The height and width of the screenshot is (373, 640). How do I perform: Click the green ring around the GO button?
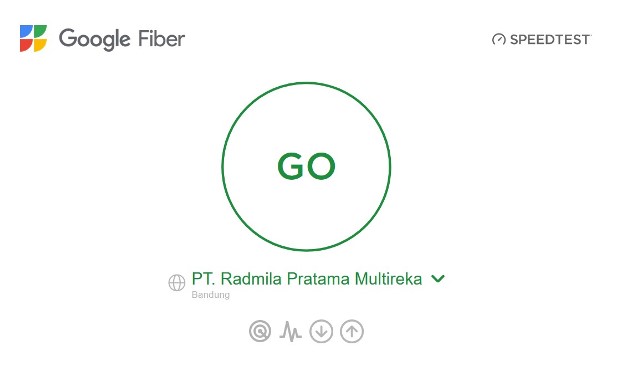(306, 84)
